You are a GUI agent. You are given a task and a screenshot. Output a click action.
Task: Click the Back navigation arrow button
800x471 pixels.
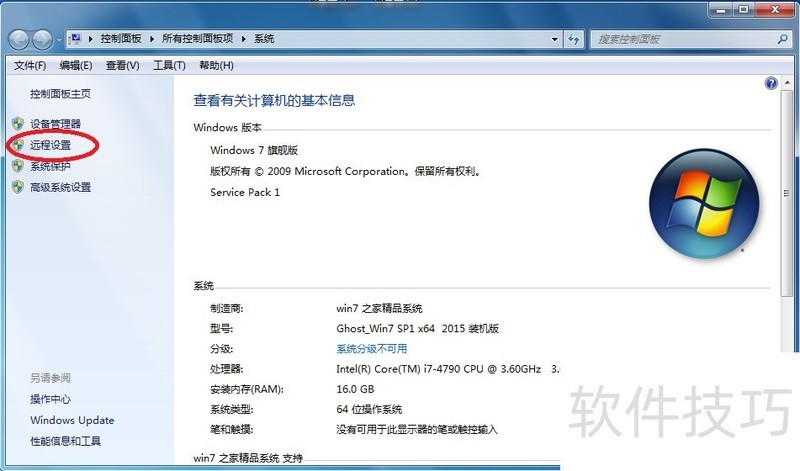coord(19,39)
